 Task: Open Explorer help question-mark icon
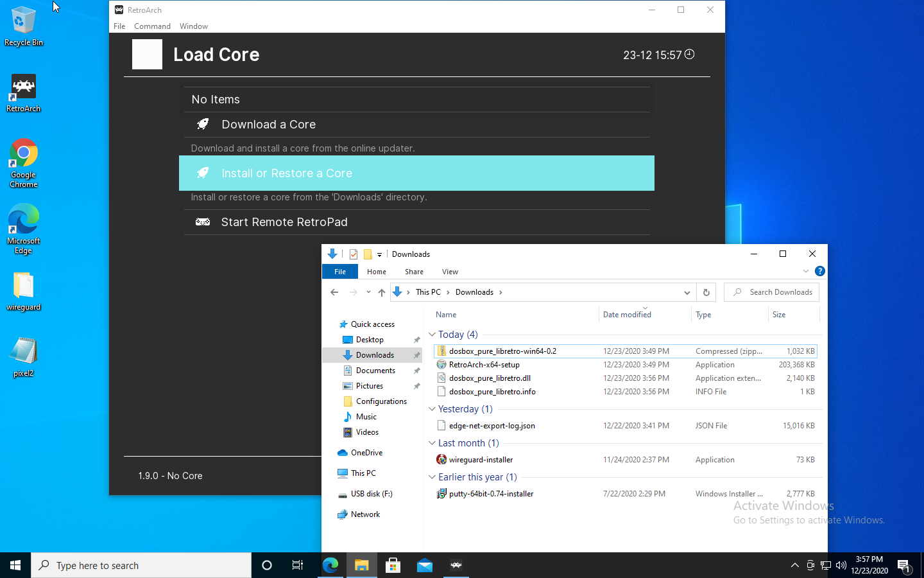click(819, 271)
